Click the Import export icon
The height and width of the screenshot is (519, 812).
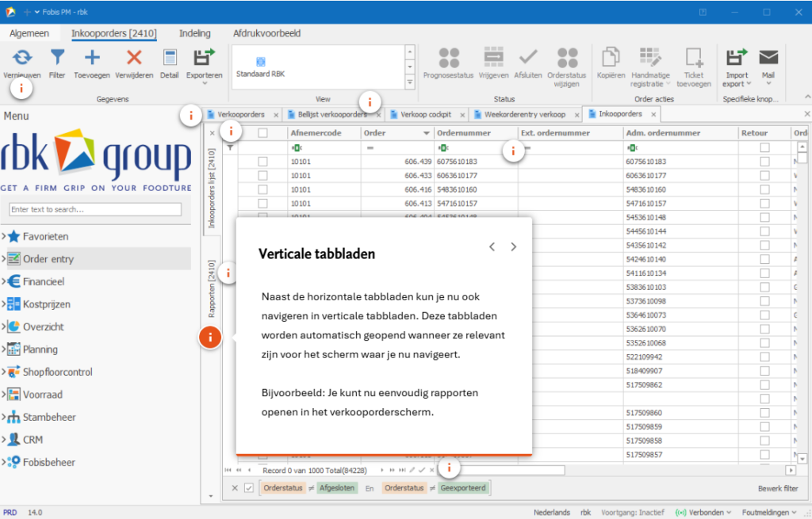click(x=737, y=57)
